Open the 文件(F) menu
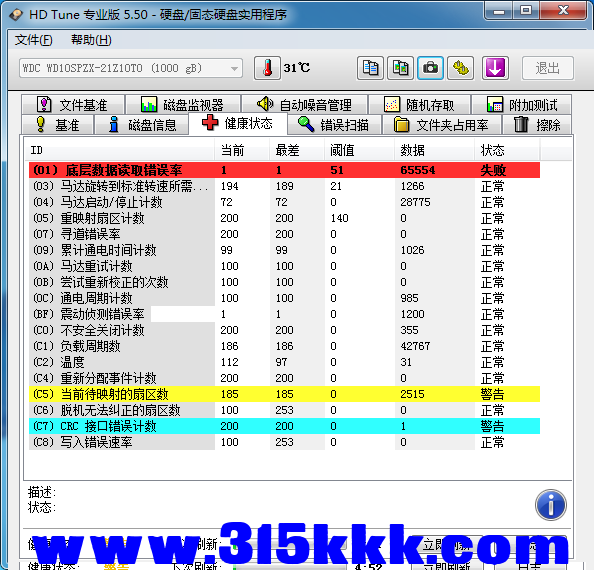The width and height of the screenshot is (594, 570). (33, 40)
